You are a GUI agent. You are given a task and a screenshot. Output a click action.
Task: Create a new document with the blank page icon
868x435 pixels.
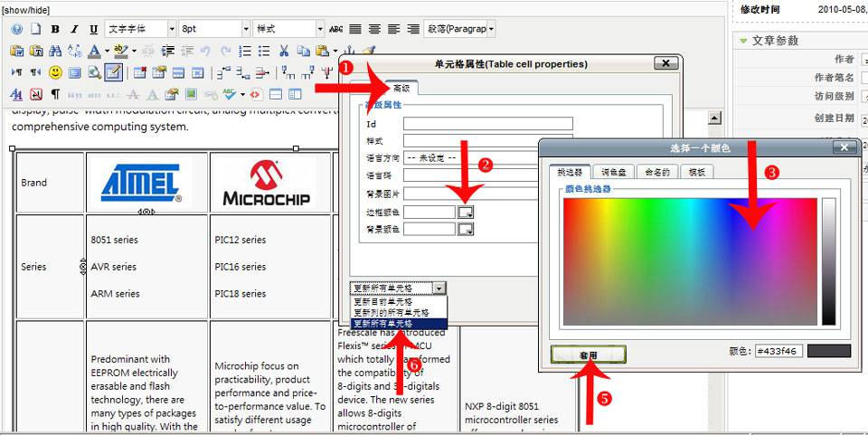[x=36, y=29]
